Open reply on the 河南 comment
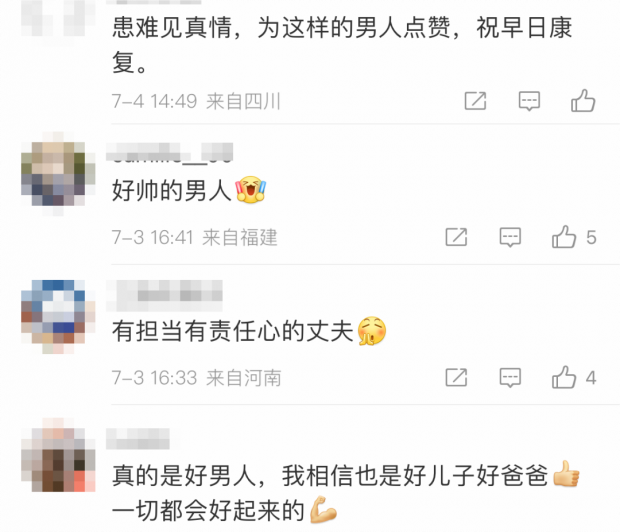 pyautogui.click(x=510, y=377)
